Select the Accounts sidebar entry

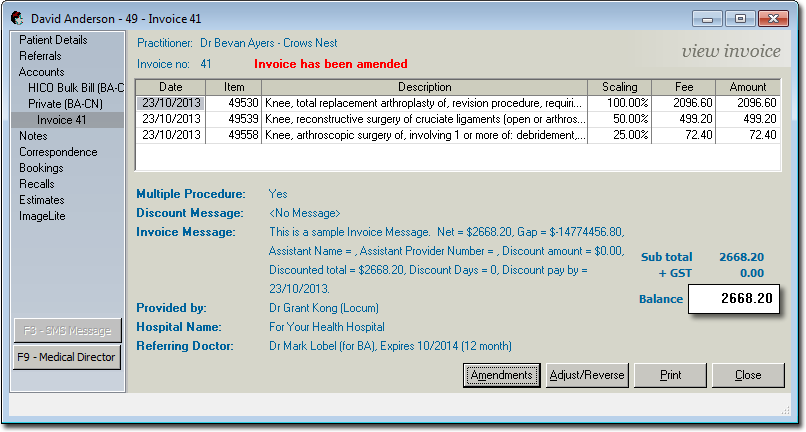click(x=41, y=72)
